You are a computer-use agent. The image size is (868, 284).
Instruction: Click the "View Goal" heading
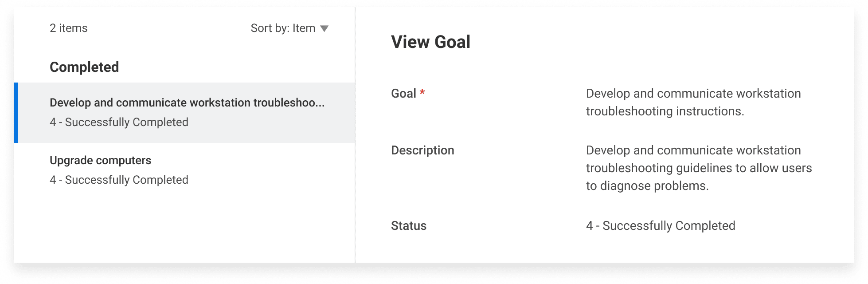pos(430,42)
